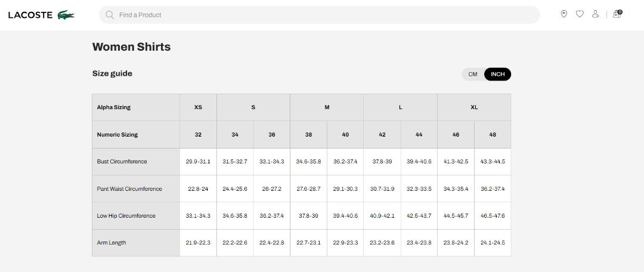Open the store locator pin icon
Viewport: 644px width, 272px height.
pos(564,14)
